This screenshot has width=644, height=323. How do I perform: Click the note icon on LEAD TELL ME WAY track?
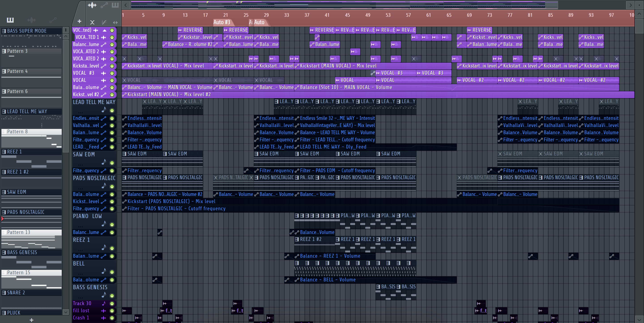(104, 110)
